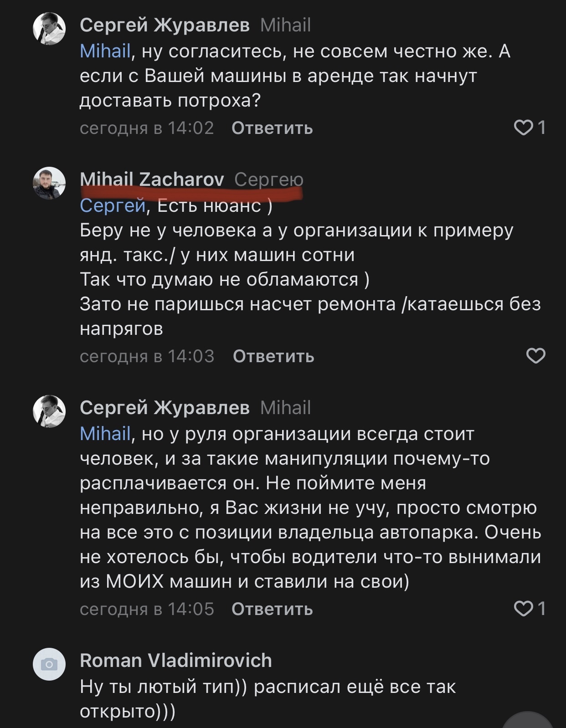Open Сергей Журавлев's avatar on the first comment
The width and height of the screenshot is (566, 728).
(49, 28)
